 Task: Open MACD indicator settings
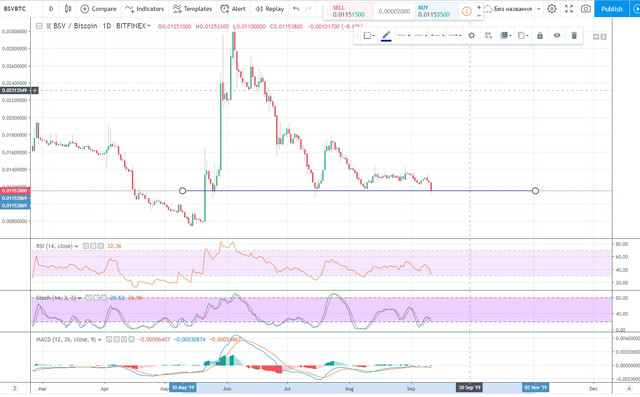pyautogui.click(x=116, y=339)
